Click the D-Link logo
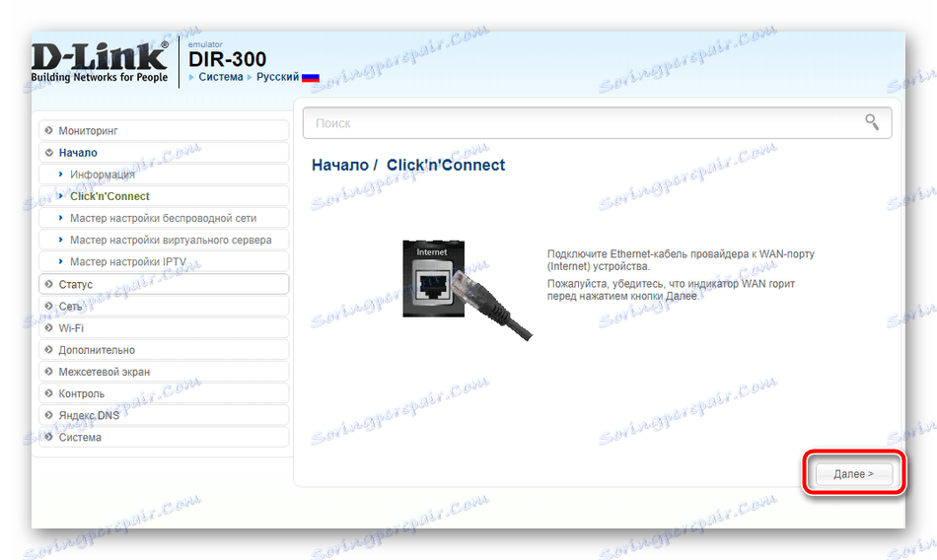Screen dimensions: 937x560 (x=100, y=62)
